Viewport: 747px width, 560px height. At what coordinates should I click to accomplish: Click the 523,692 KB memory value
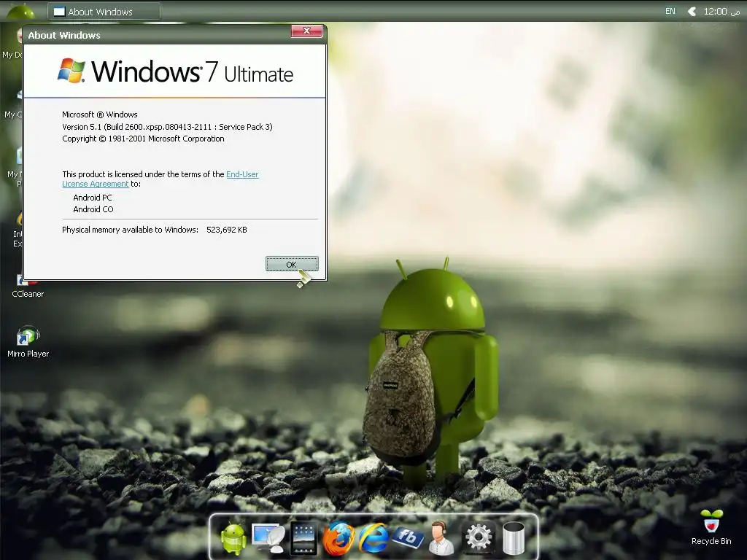[x=227, y=230]
